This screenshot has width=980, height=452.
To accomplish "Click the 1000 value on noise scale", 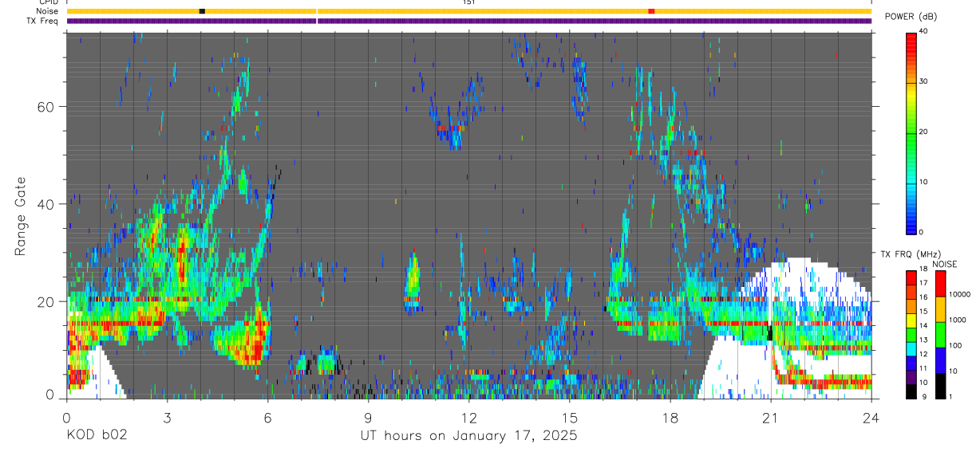I will point(957,320).
